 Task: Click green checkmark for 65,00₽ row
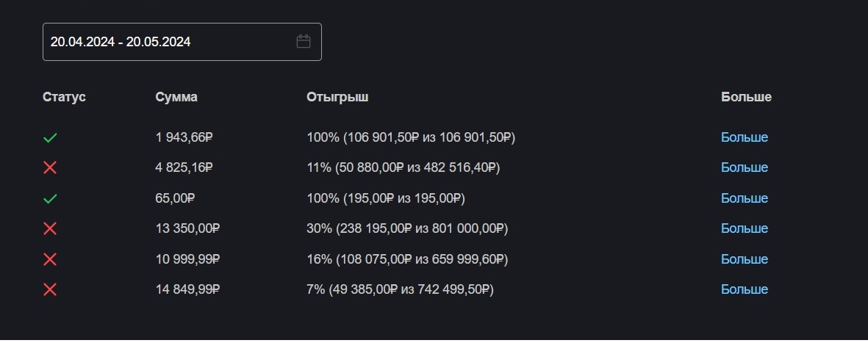coord(50,198)
